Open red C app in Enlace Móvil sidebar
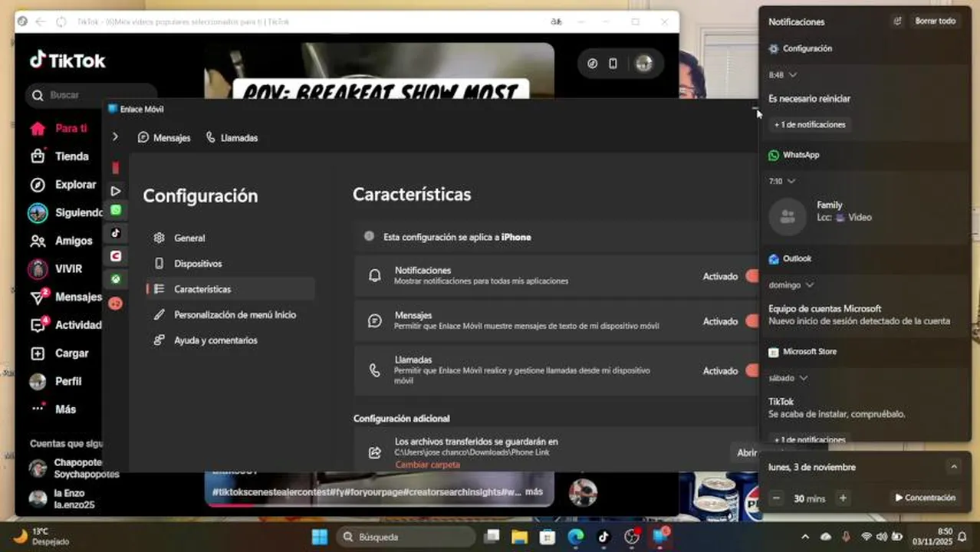Screen dimensions: 980x552 (116, 256)
